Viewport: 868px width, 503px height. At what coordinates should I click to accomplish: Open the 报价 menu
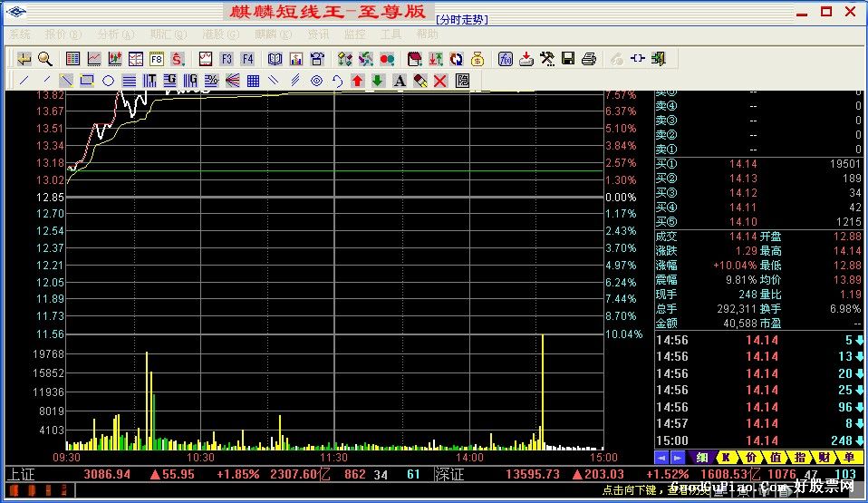click(x=63, y=34)
